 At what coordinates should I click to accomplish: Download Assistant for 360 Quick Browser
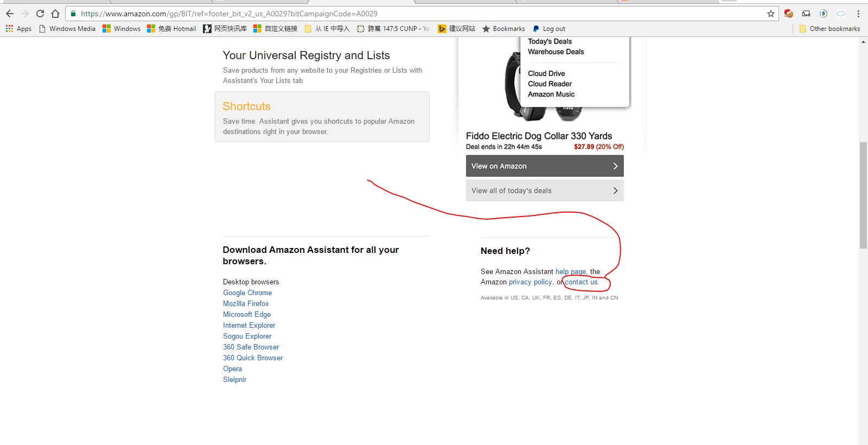point(253,358)
